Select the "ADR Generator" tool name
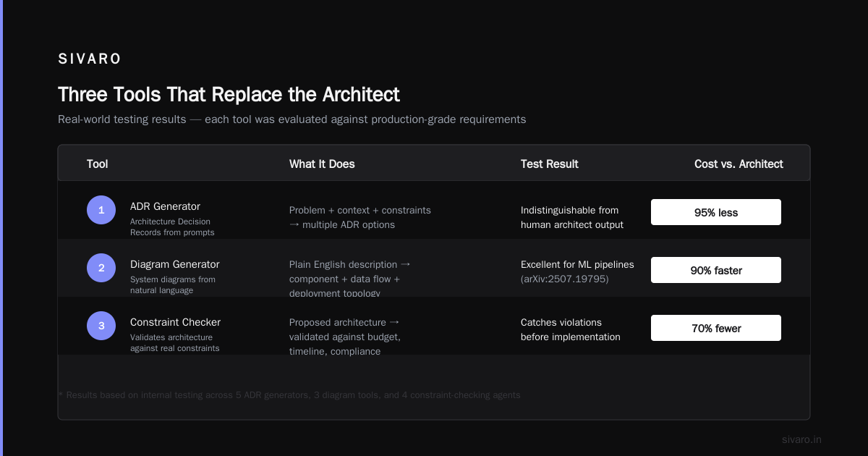Screen dimensions: 868x456 165,206
